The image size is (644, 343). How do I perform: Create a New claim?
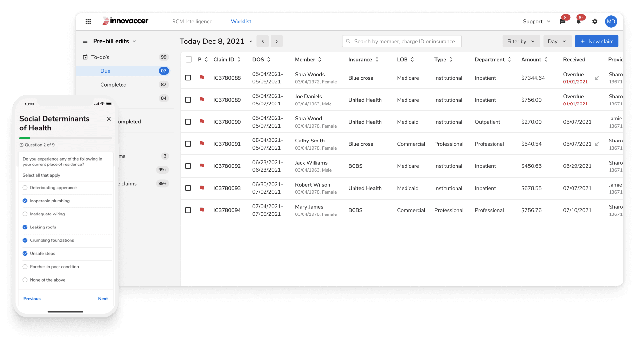(x=597, y=41)
